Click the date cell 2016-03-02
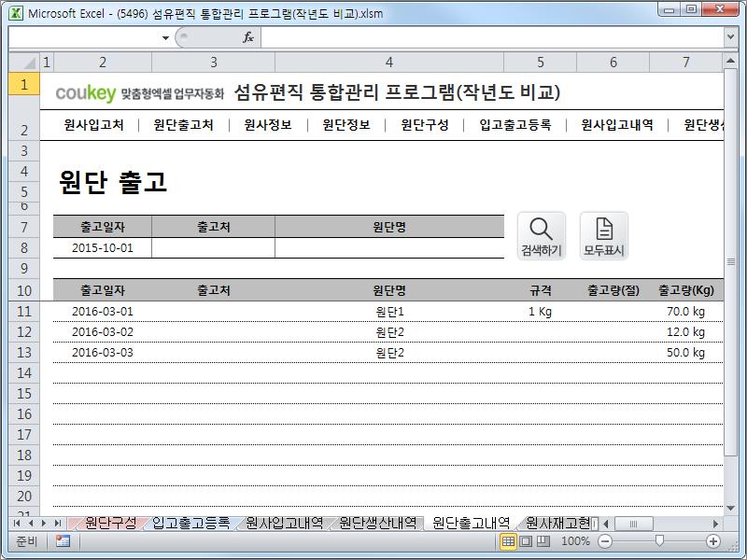Viewport: 747px width, 560px height. [x=103, y=332]
